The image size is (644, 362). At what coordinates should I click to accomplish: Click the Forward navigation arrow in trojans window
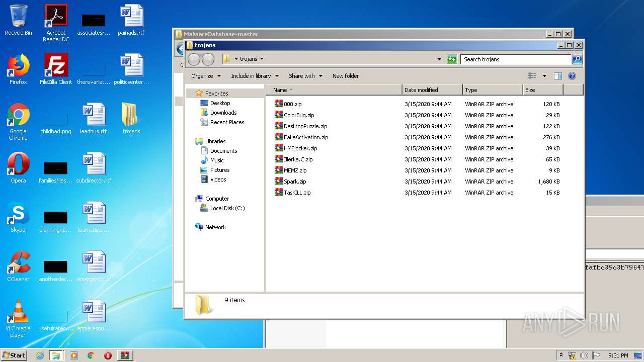(208, 59)
